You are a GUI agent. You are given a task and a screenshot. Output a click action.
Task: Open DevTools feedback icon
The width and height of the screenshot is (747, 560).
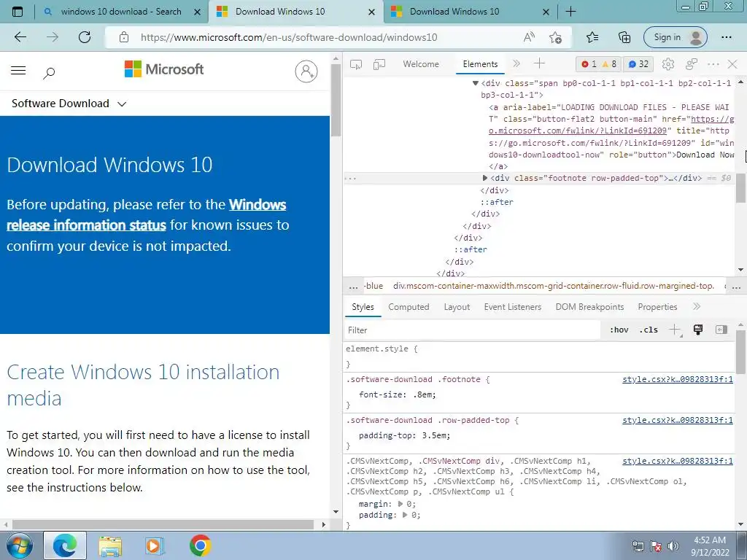tap(692, 64)
